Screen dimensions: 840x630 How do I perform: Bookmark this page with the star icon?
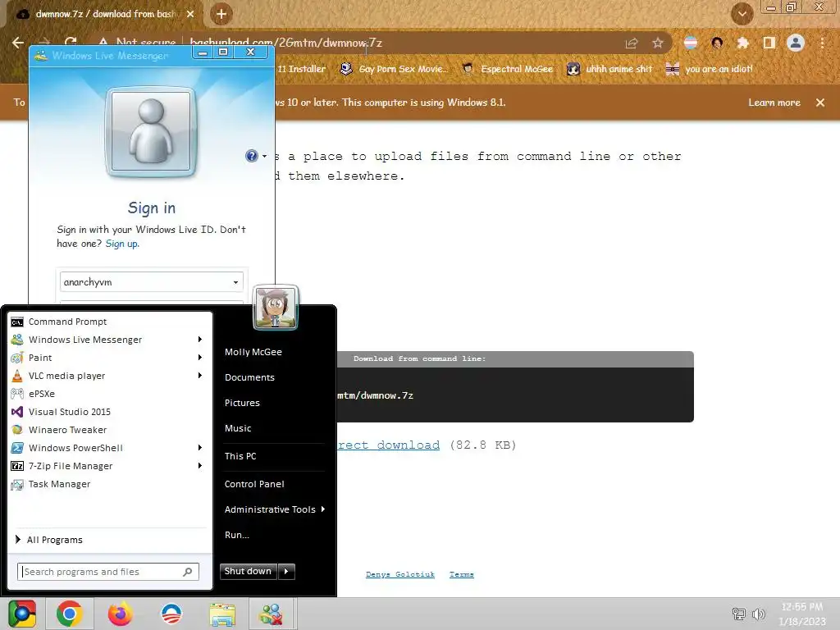point(657,43)
